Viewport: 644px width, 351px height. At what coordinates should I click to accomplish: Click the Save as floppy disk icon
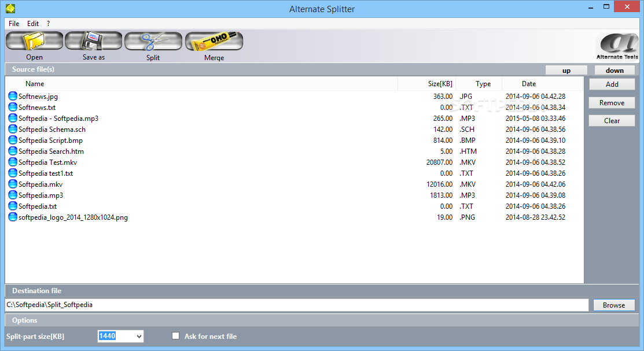point(94,41)
